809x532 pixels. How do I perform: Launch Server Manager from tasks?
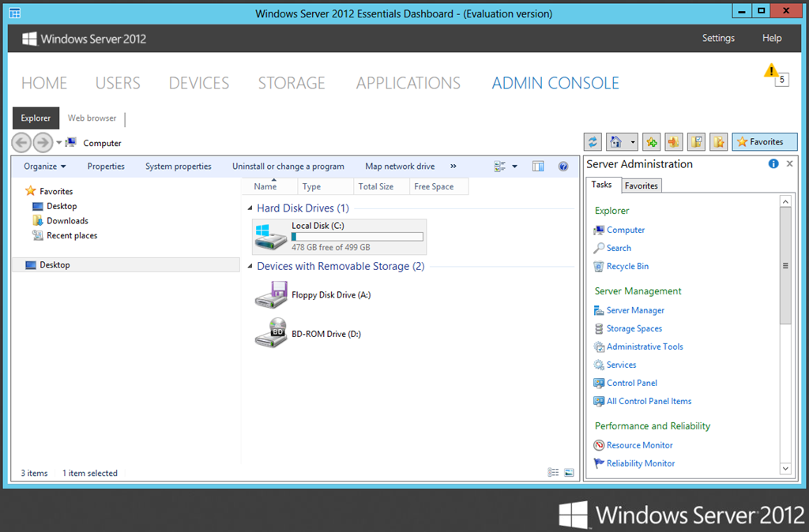pyautogui.click(x=635, y=310)
